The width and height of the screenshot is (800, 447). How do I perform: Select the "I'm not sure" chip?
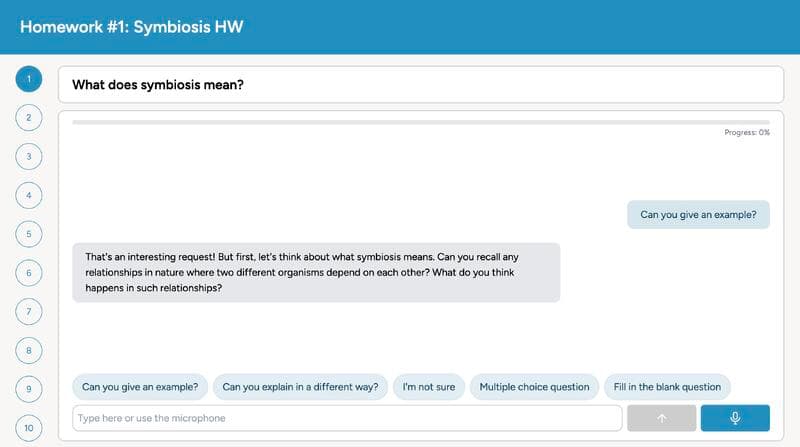tap(428, 387)
